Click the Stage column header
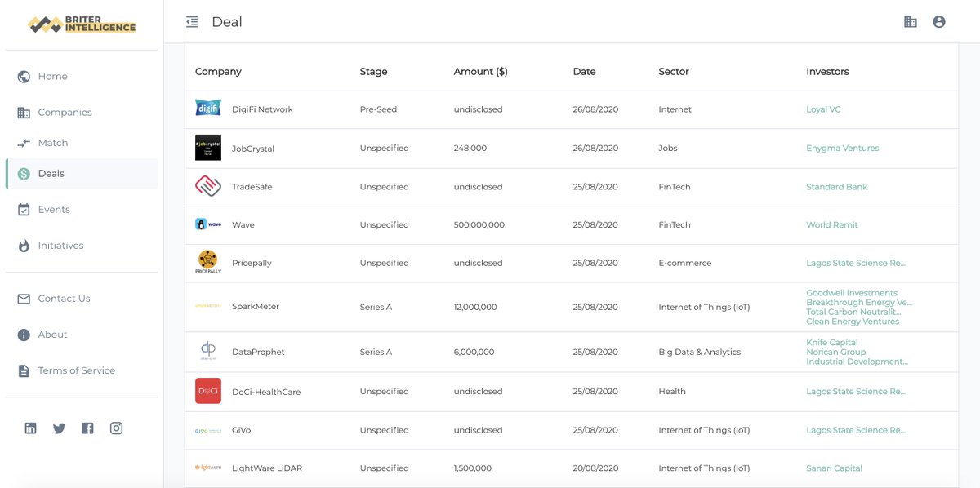Image resolution: width=980 pixels, height=488 pixels. [x=373, y=72]
